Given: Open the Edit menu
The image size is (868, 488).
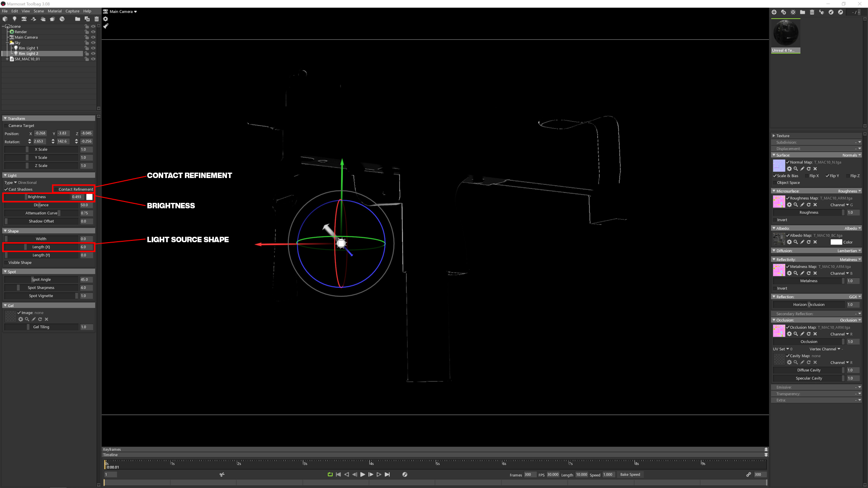Looking at the screenshot, I should [x=15, y=11].
